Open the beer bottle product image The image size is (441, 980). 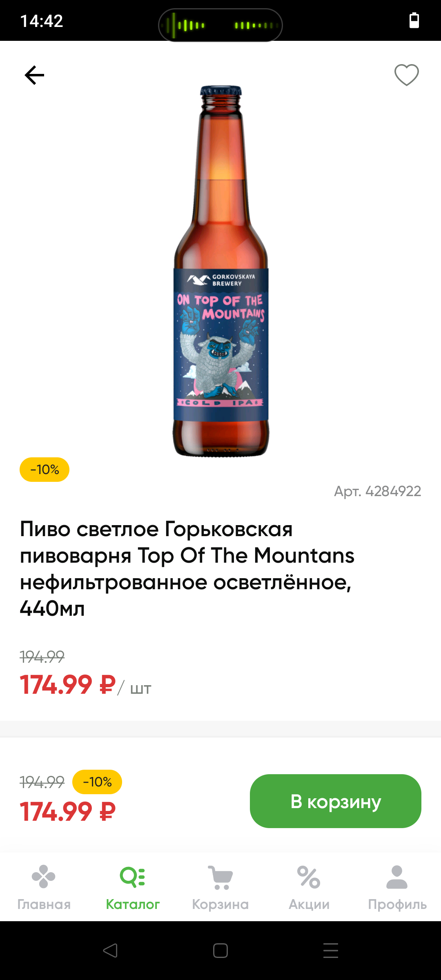[x=221, y=271]
